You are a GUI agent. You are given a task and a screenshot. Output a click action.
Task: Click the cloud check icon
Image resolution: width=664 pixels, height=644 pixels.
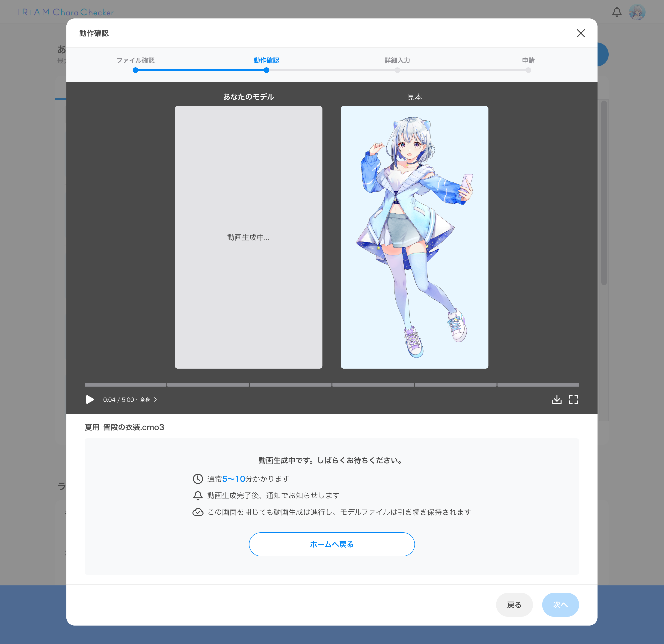[198, 512]
